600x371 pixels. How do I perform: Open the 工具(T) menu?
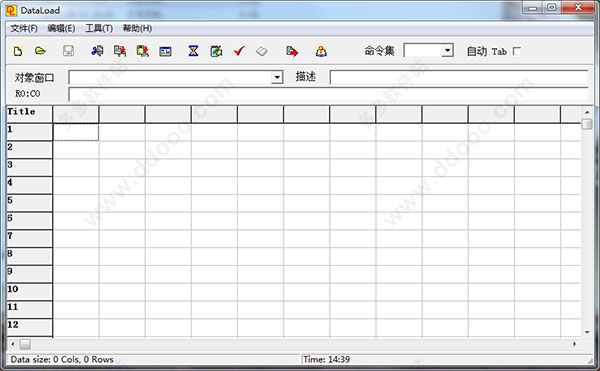(99, 28)
